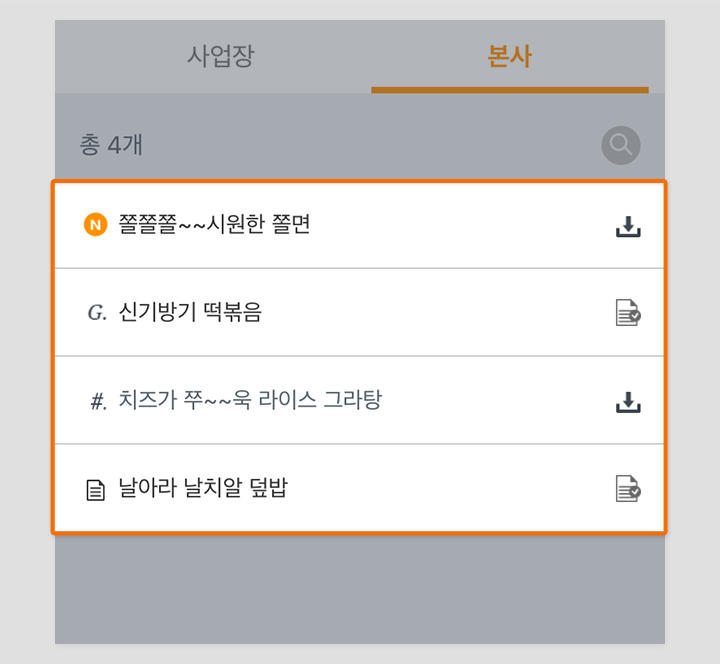
Task: Click document-check icon for 신기방기 떡볶음
Action: click(628, 312)
